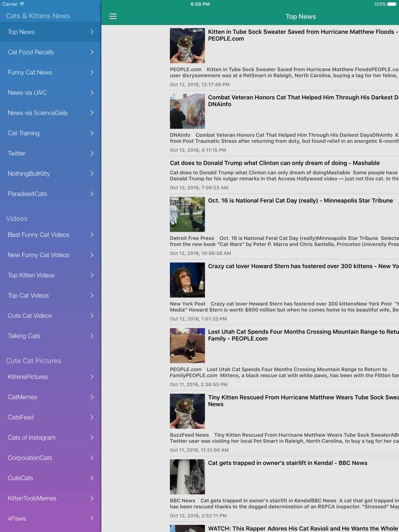The height and width of the screenshot is (532, 399).
Task: Read Kitten in Tube Sock Sweater headline
Action: click(303, 35)
